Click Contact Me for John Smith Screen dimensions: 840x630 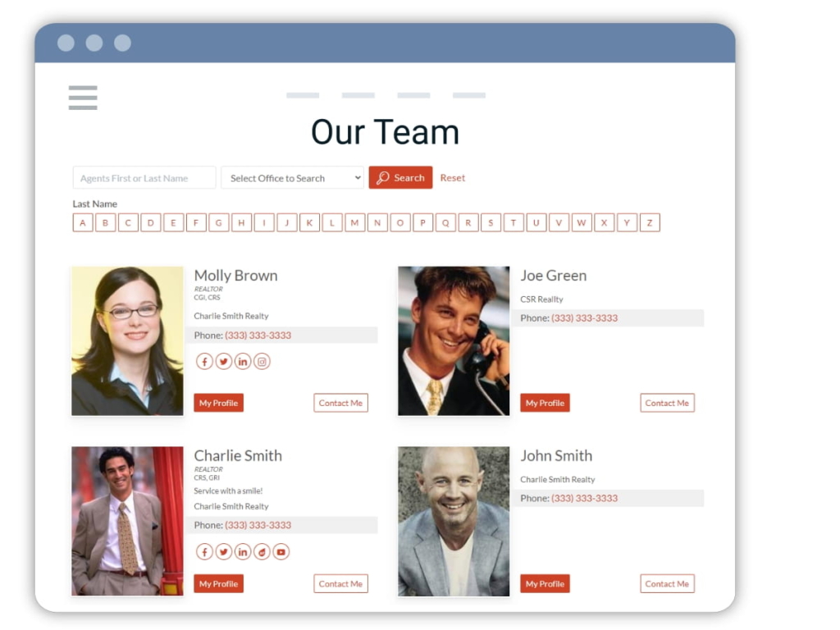coord(667,584)
